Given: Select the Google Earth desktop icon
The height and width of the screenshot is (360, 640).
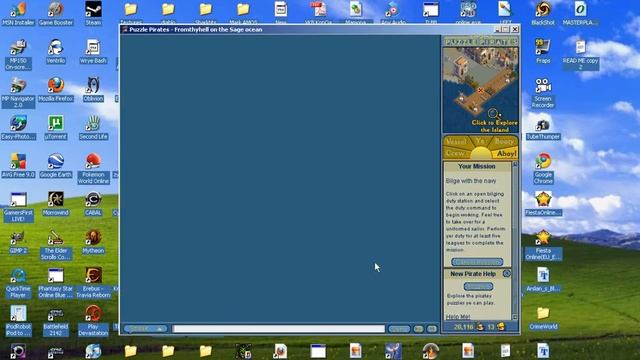Looking at the screenshot, I should coord(56,165).
